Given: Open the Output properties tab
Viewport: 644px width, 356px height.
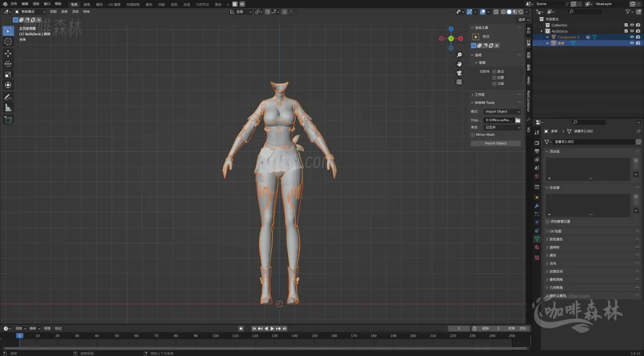Looking at the screenshot, I should tap(537, 151).
